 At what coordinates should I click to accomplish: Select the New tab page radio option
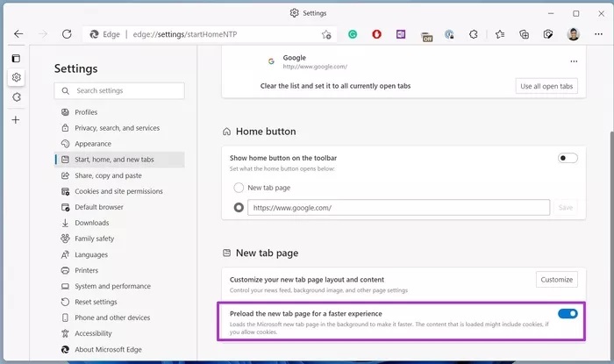239,188
